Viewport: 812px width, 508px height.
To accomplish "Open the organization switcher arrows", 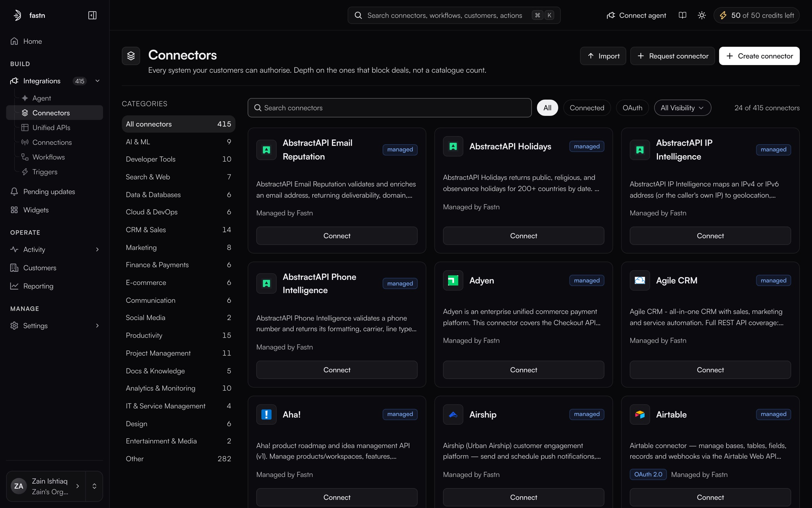I will coord(94,486).
